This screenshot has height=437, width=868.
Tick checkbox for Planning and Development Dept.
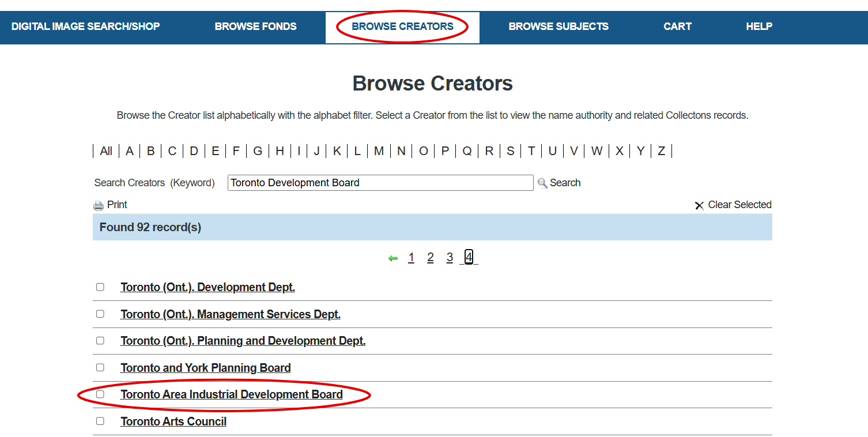100,341
